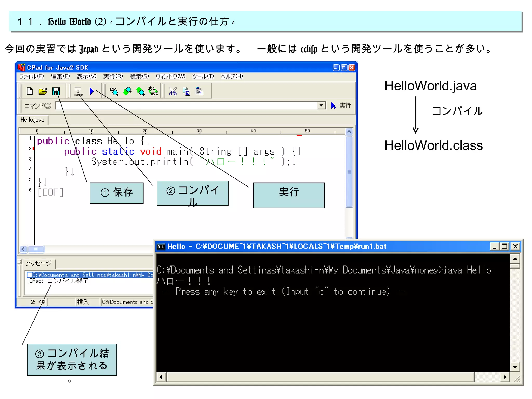The image size is (532, 399).
Task: Copy selection with the copy icon
Action: coord(186,91)
